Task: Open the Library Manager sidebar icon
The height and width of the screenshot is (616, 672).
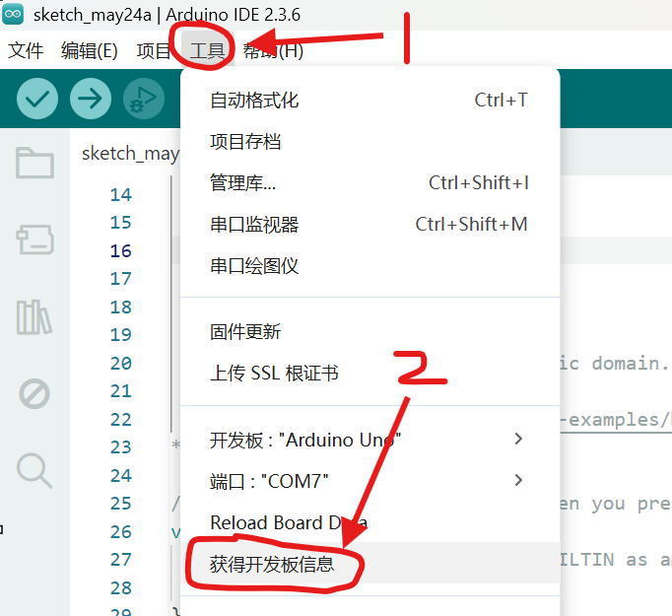Action: pos(34,316)
